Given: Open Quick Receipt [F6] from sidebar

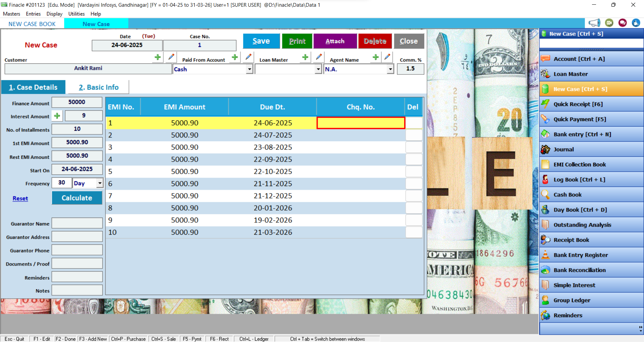Looking at the screenshot, I should click(578, 104).
